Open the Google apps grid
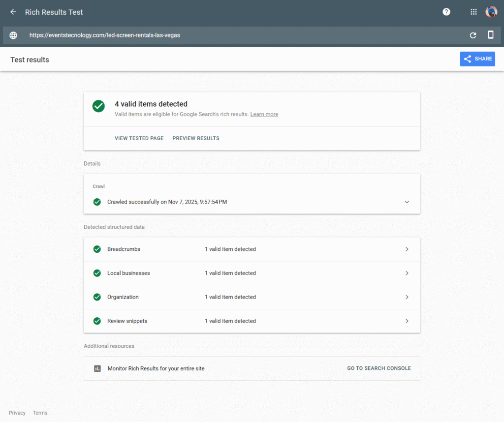The image size is (504, 422). 473,12
